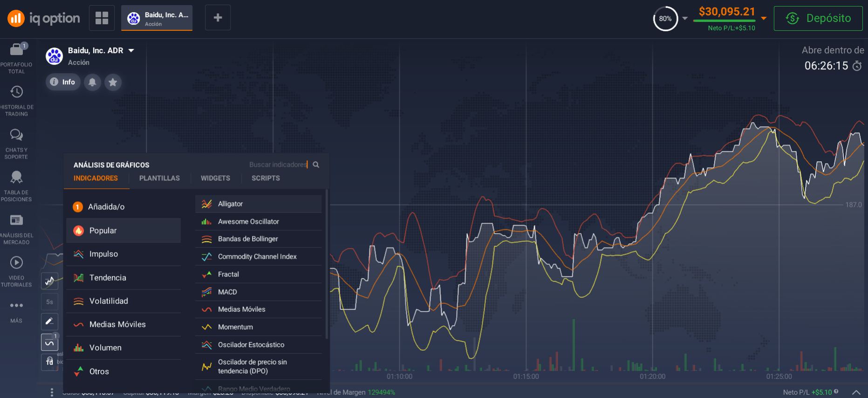This screenshot has height=398, width=868.
Task: Select the Indicadores tab
Action: (96, 178)
